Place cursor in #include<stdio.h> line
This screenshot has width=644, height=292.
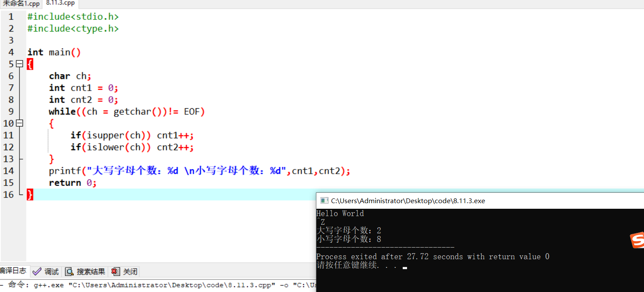(73, 17)
